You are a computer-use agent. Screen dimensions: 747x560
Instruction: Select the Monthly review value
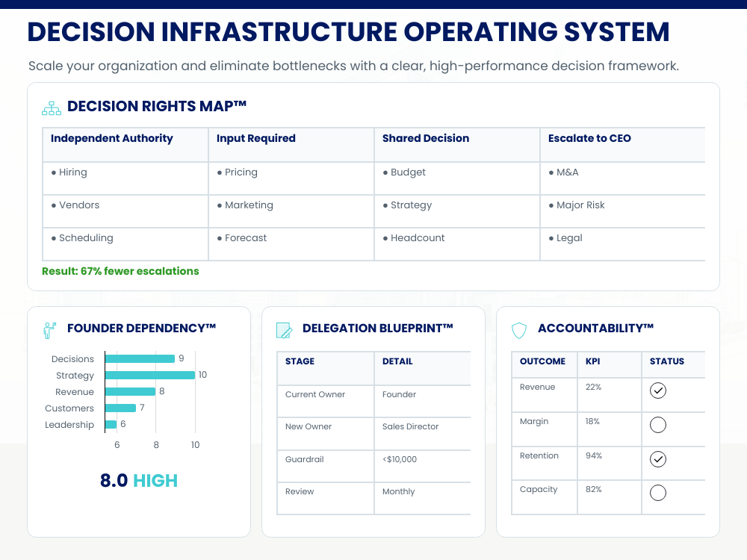click(x=423, y=499)
